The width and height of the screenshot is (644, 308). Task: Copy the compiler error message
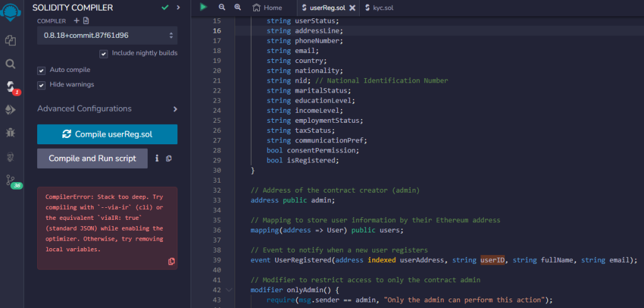click(x=172, y=261)
